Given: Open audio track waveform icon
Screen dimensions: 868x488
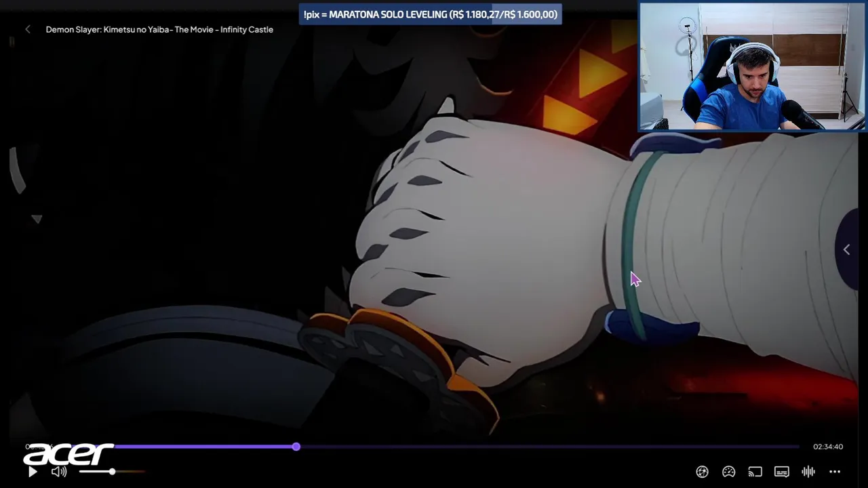Looking at the screenshot, I should (x=808, y=472).
